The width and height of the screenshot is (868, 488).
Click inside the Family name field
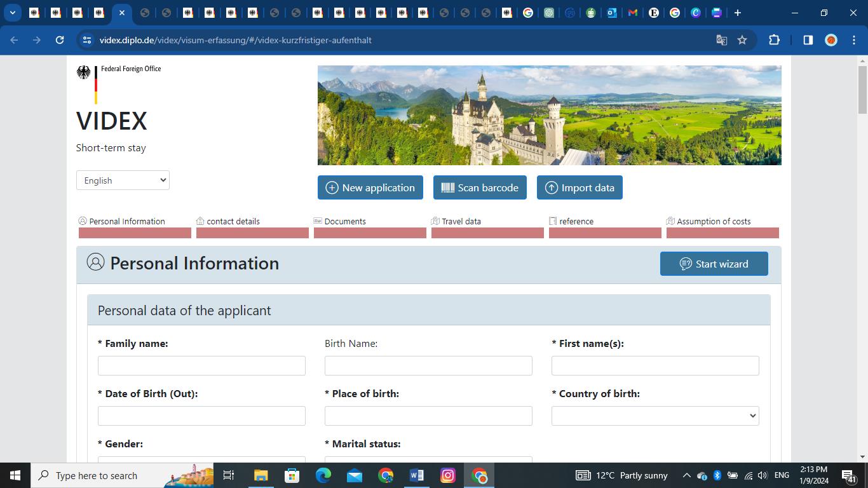[x=201, y=365]
